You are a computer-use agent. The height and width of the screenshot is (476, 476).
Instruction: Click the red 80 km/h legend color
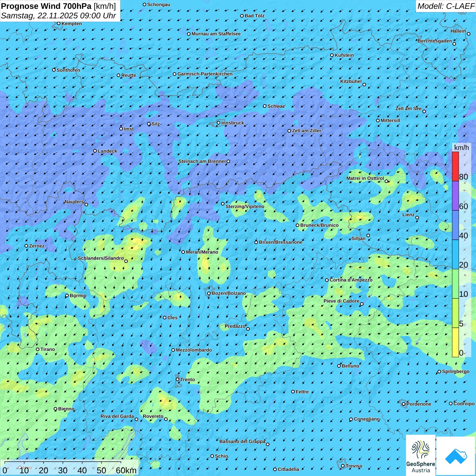coord(455,166)
